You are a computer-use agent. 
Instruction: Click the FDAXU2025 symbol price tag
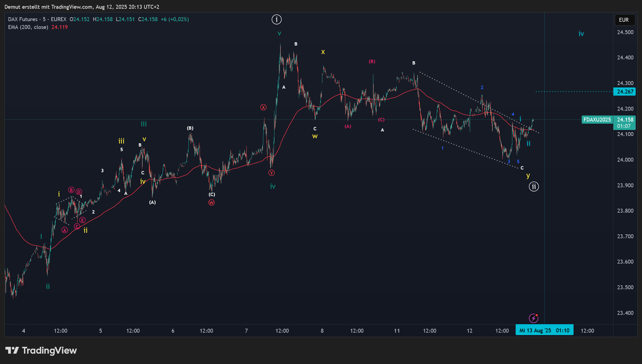597,120
